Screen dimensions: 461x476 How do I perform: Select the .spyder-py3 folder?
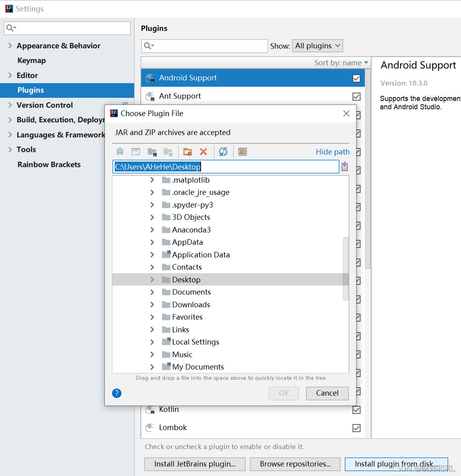point(231,205)
